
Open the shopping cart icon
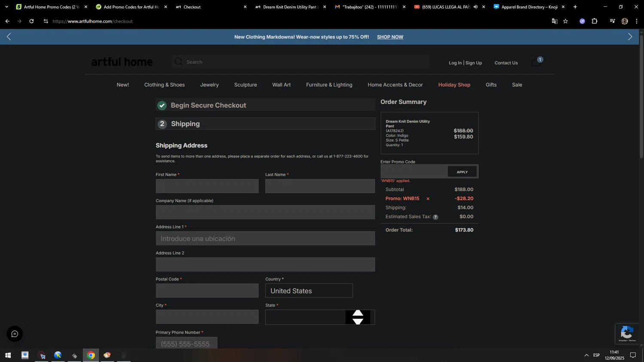[537, 62]
